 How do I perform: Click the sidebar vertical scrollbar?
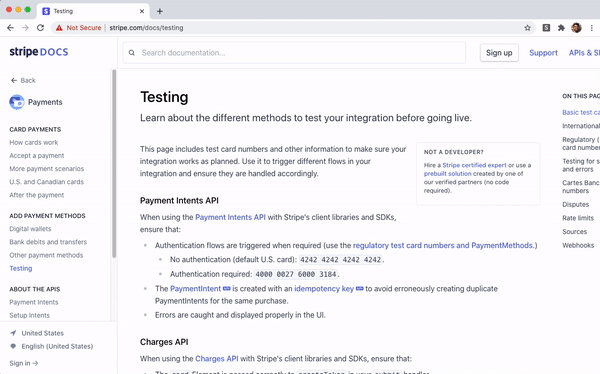(x=114, y=163)
